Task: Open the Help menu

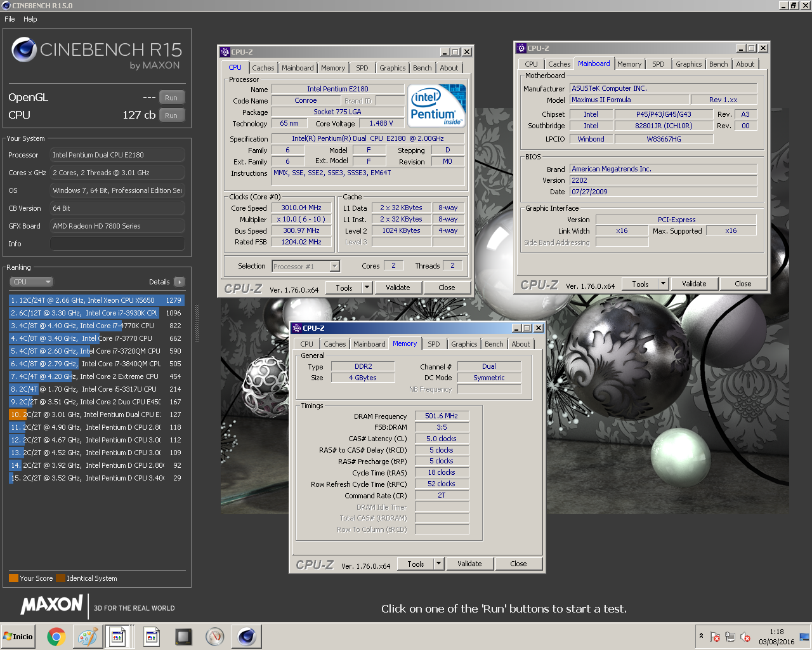Action: pos(30,19)
